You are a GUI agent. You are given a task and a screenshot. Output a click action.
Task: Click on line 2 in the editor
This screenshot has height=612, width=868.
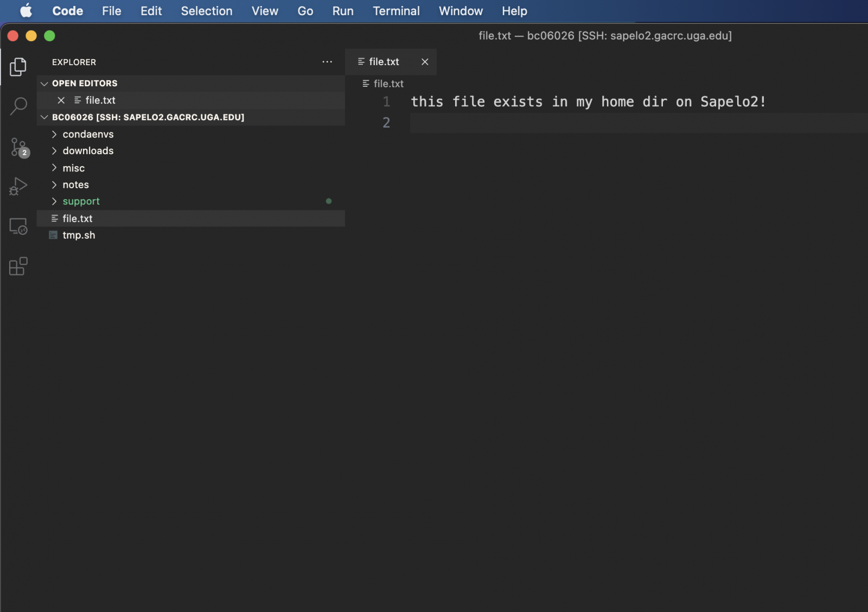tap(488, 123)
